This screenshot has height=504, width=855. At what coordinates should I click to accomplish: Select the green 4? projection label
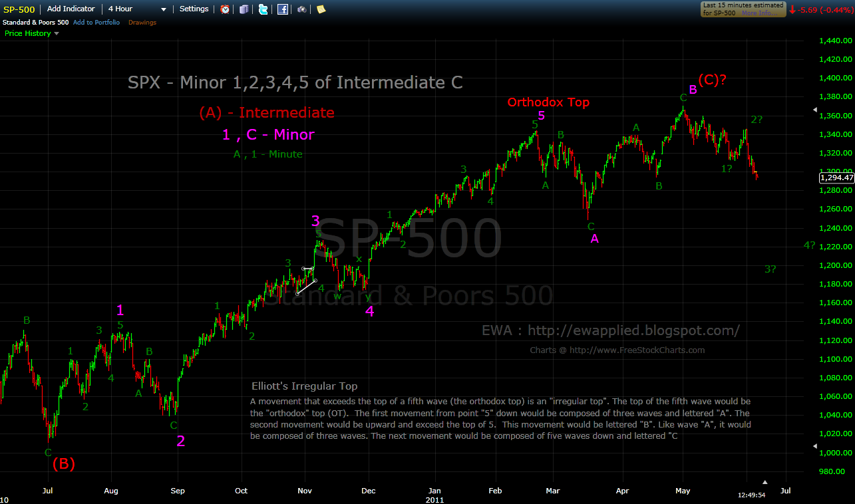(809, 245)
